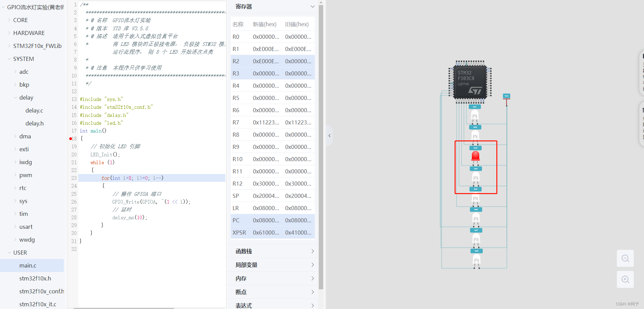Select the PC register row
Viewport: 644px width, 309px height.
coord(273,220)
